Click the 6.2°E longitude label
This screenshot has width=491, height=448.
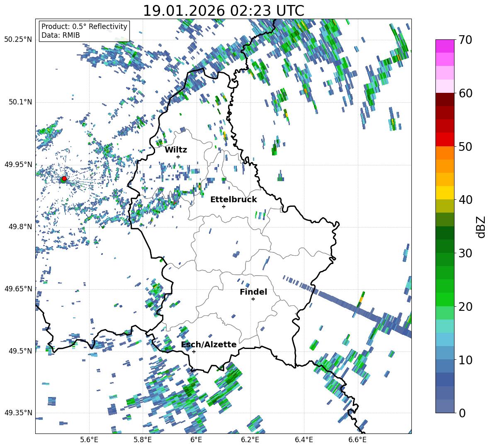(250, 440)
